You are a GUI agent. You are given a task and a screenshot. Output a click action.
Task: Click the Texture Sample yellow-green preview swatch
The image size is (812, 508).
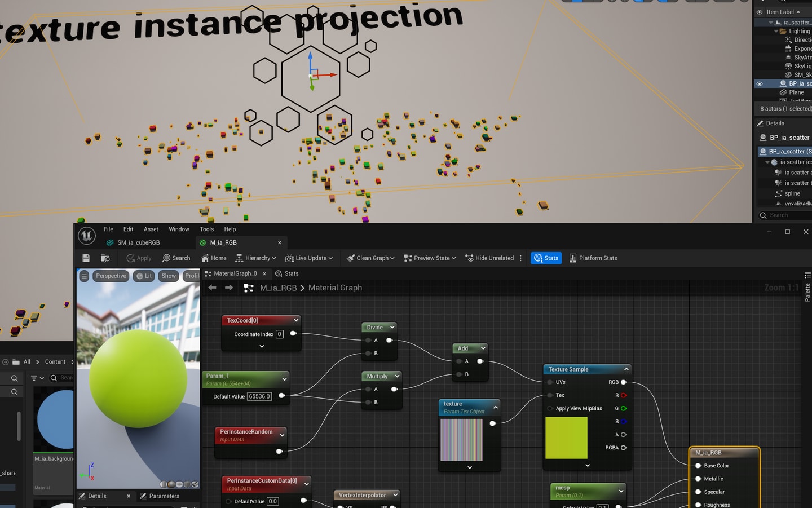click(x=566, y=438)
